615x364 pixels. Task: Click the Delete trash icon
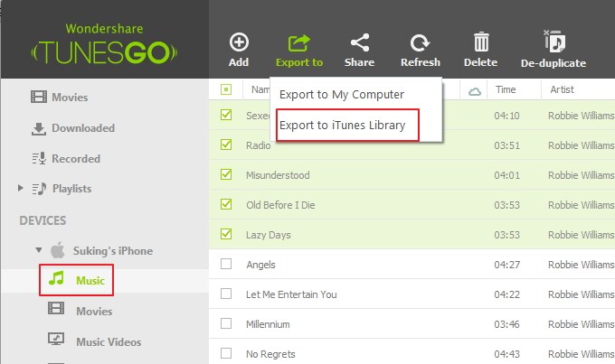[x=480, y=43]
